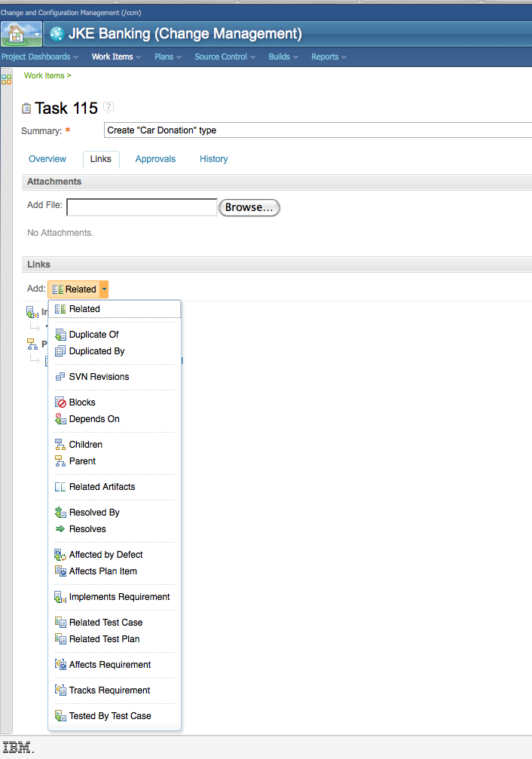Click the Duplicate Of menu icon
532x759 pixels.
click(x=60, y=335)
